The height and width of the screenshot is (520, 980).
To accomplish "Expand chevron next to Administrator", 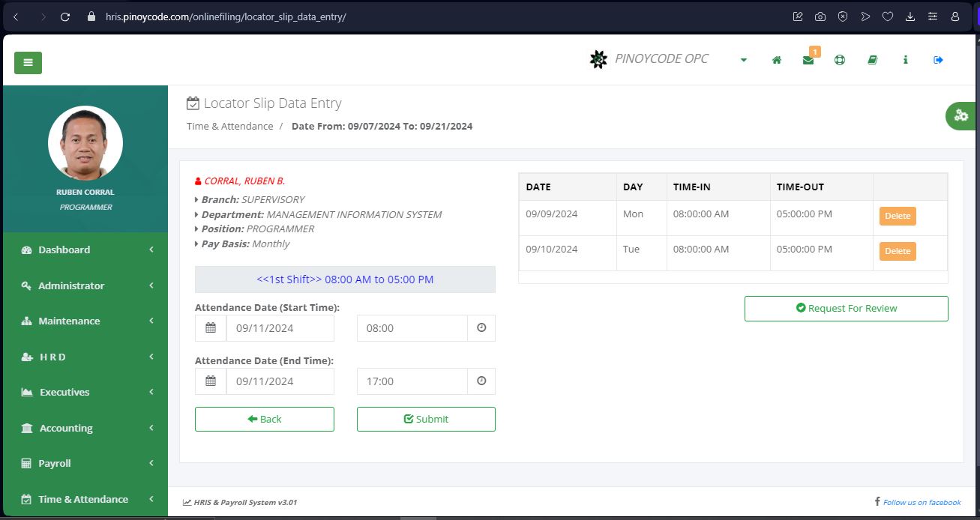I will pyautogui.click(x=151, y=285).
